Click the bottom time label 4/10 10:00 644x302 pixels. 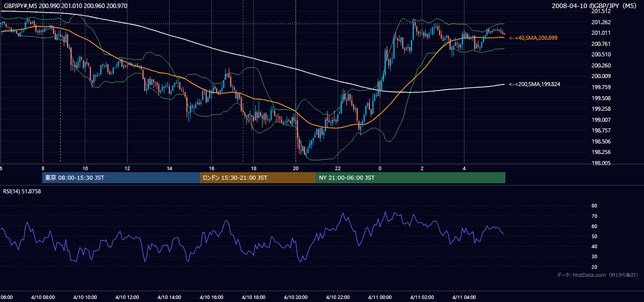tap(85, 297)
